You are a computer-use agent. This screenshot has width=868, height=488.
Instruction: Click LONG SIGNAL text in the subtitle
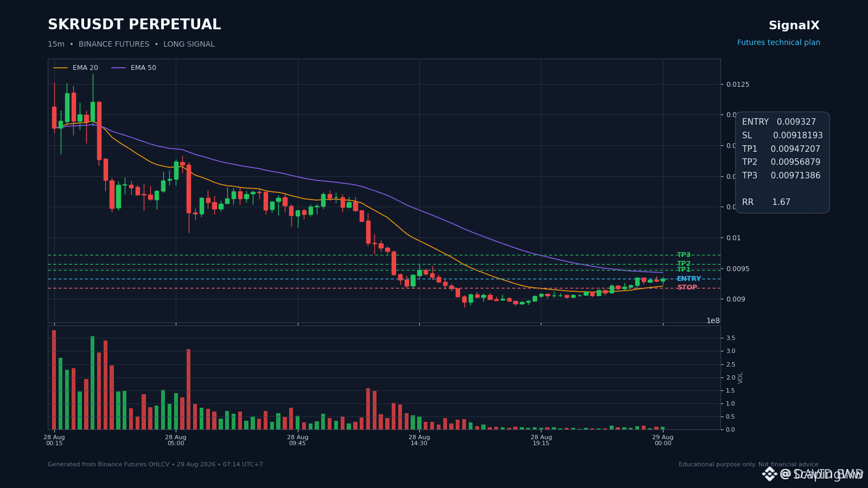click(189, 44)
